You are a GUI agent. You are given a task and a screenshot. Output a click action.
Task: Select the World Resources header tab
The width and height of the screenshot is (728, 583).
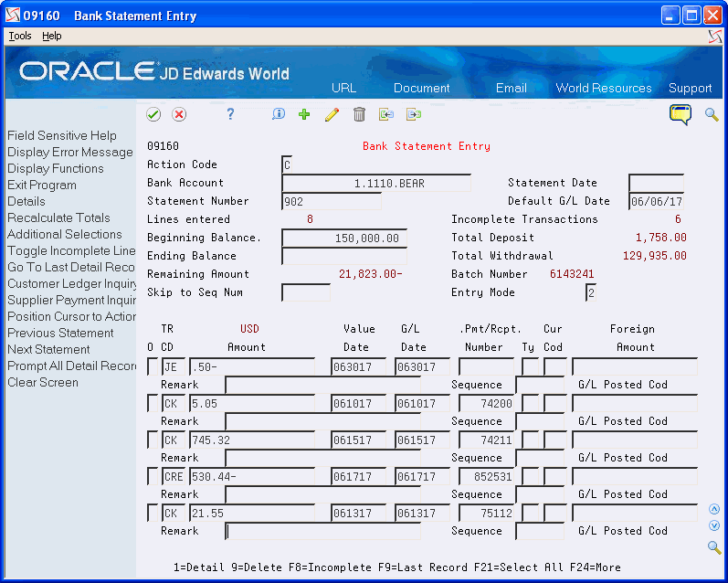pyautogui.click(x=604, y=89)
